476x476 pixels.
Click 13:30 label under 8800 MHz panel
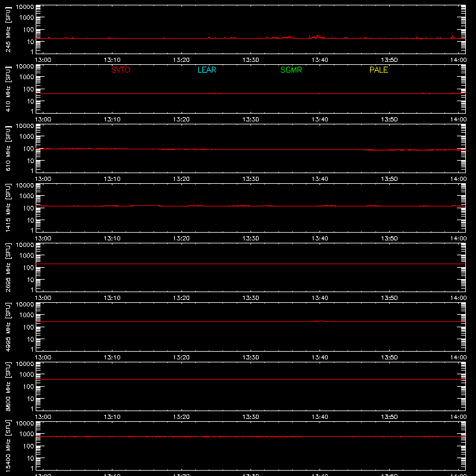250,417
